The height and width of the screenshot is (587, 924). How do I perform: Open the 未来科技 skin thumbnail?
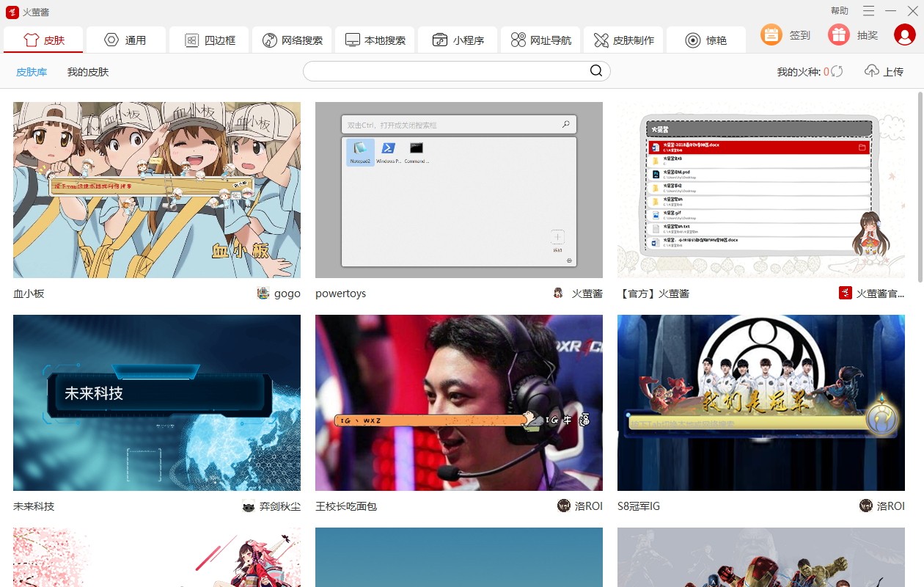(157, 403)
